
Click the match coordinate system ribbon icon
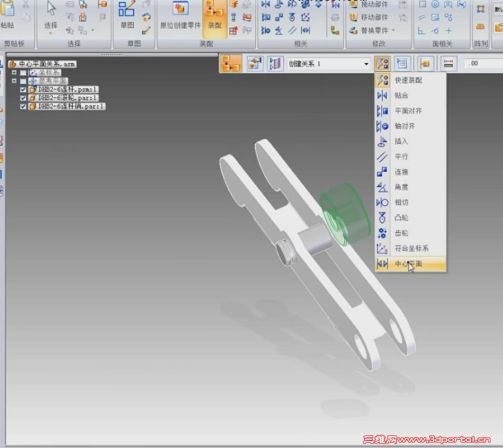click(x=306, y=17)
